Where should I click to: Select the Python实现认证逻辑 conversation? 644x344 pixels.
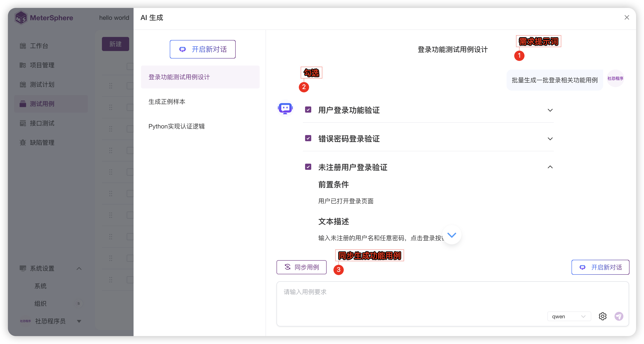(200, 126)
